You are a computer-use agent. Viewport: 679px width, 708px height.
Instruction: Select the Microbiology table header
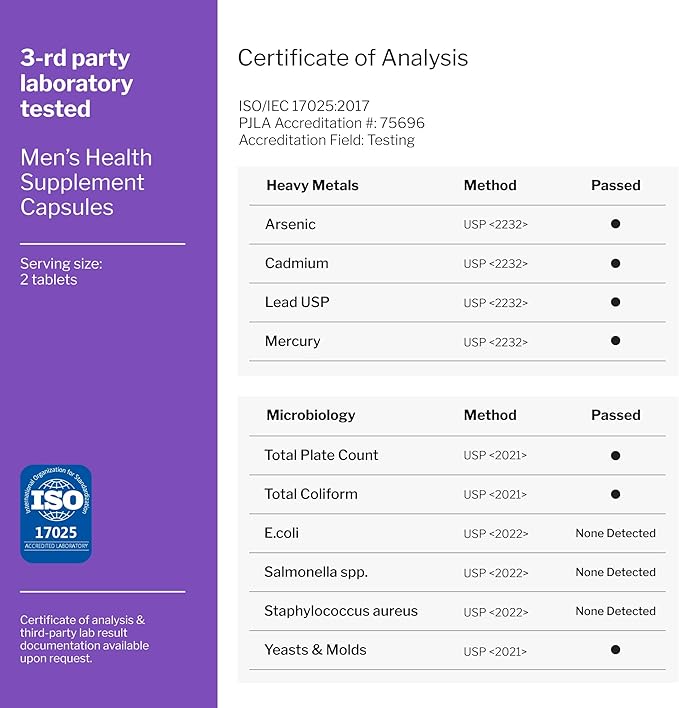coord(311,415)
